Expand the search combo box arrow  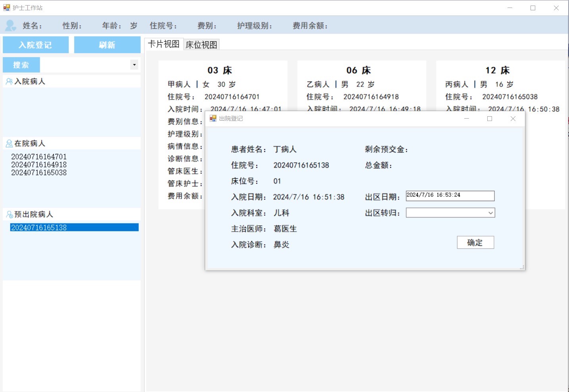pyautogui.click(x=134, y=65)
